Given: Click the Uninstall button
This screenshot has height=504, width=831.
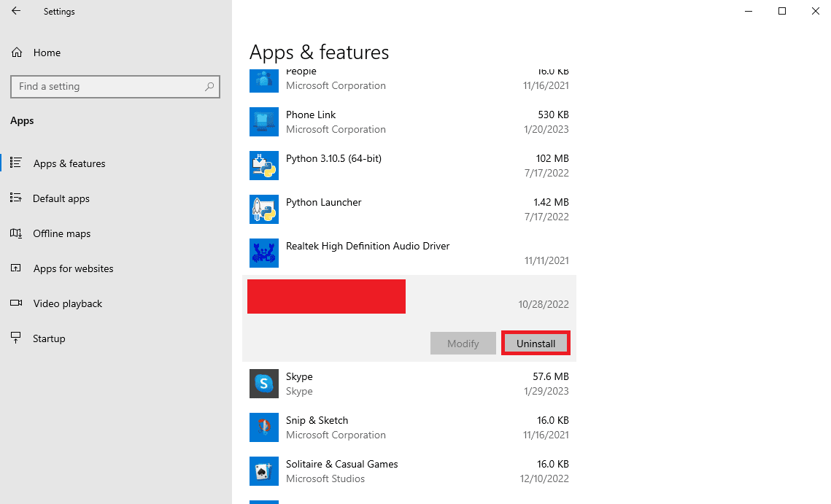Looking at the screenshot, I should coord(536,344).
